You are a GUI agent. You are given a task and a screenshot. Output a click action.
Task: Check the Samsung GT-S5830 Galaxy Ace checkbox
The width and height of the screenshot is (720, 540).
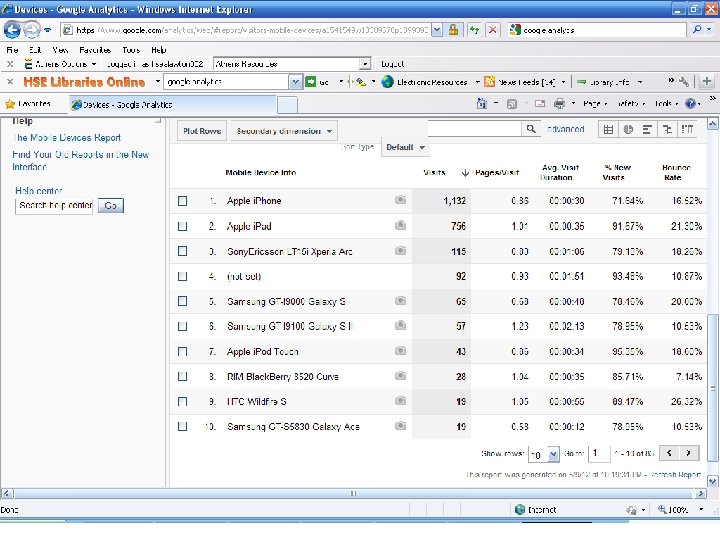point(182,426)
